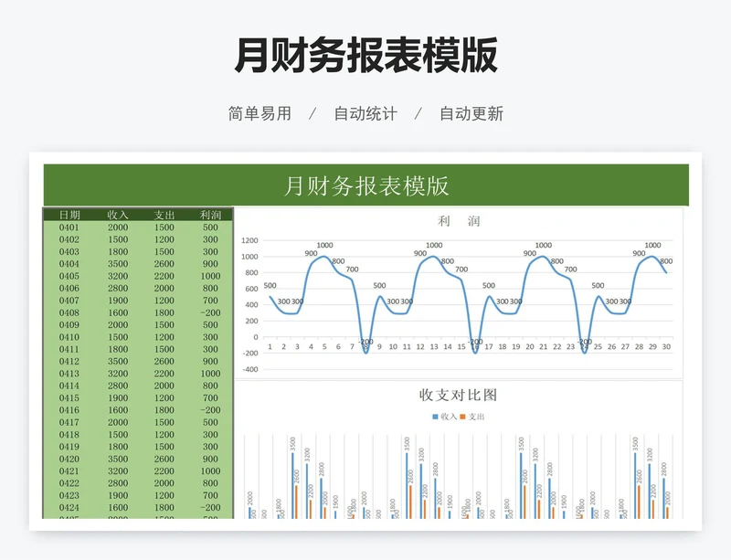Click the 自动统计 subtitle text

pos(365,113)
